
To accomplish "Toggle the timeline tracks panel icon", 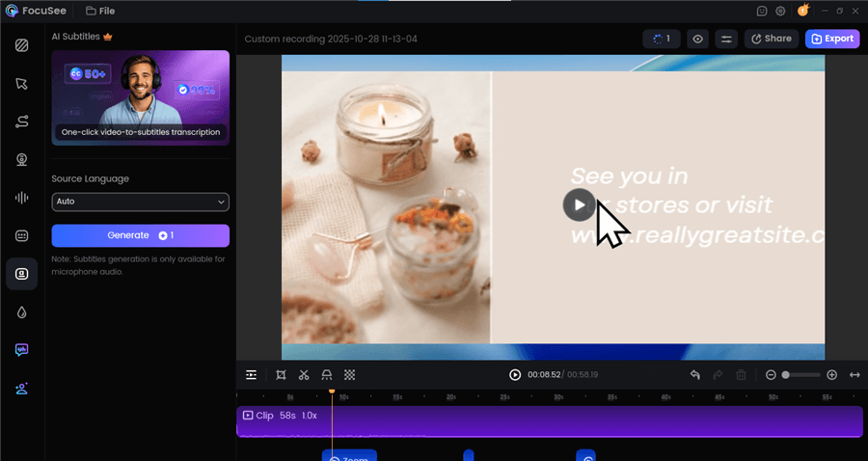I will (x=252, y=374).
